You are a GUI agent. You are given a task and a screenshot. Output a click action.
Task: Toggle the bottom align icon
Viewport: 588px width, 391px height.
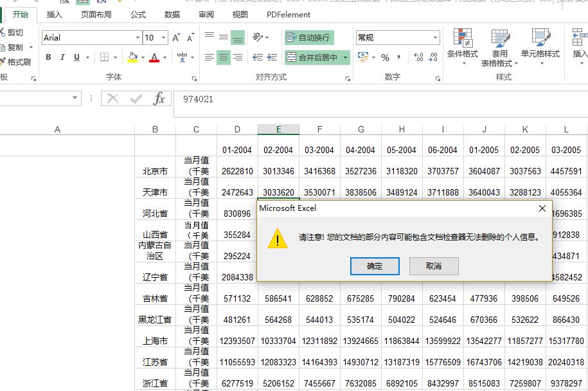238,37
